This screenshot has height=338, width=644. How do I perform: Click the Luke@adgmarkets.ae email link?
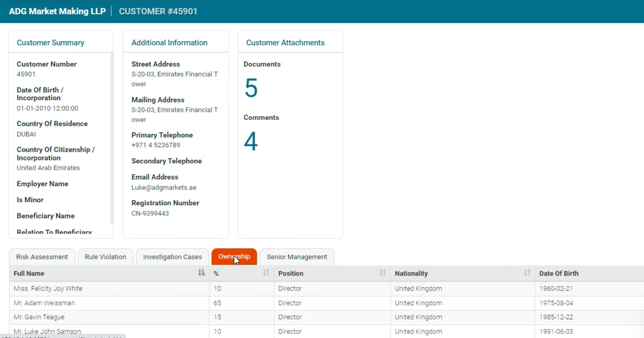tap(164, 187)
